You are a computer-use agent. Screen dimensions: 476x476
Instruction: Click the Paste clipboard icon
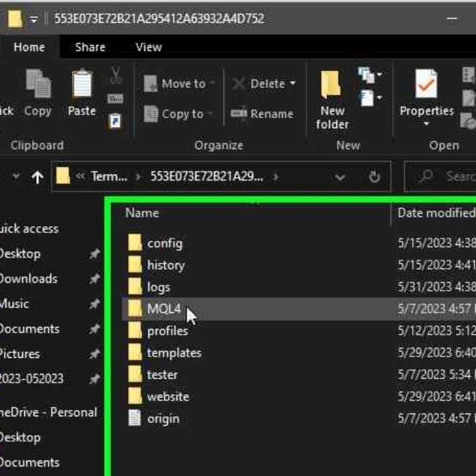point(82,84)
